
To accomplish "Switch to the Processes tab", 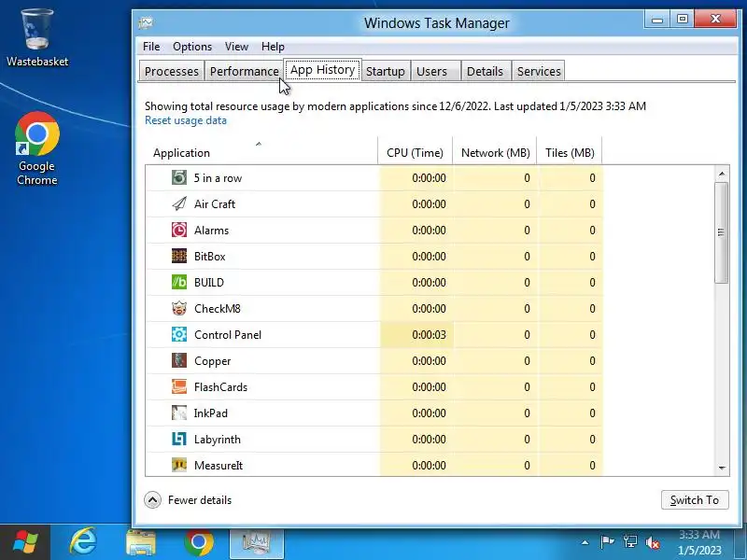I will tap(172, 72).
